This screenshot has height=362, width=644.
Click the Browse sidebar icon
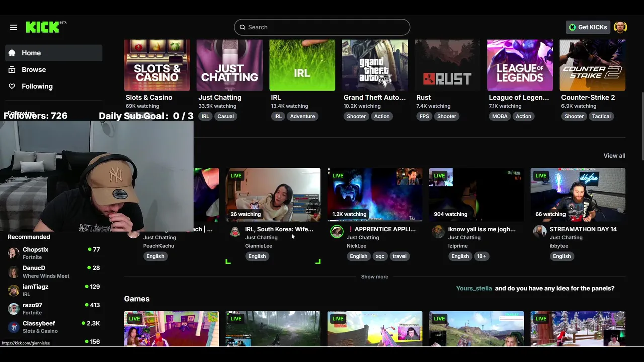(x=12, y=70)
